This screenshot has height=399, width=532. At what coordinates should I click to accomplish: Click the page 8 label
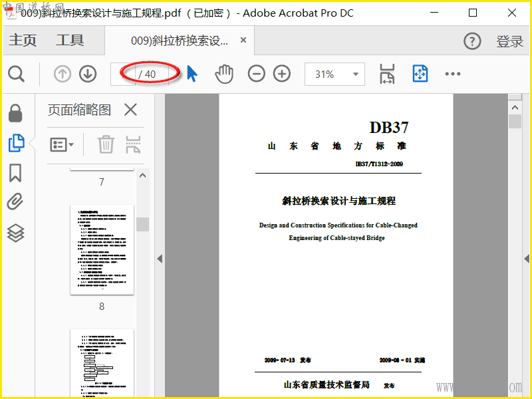[102, 307]
